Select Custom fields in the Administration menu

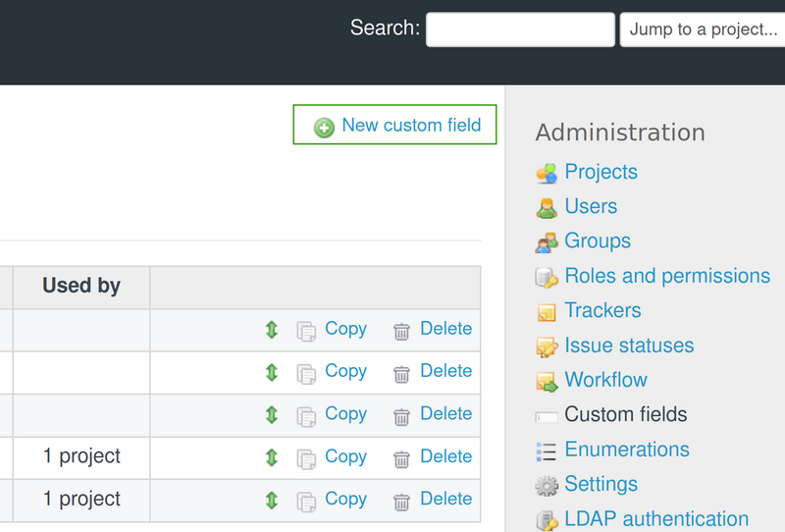point(625,414)
